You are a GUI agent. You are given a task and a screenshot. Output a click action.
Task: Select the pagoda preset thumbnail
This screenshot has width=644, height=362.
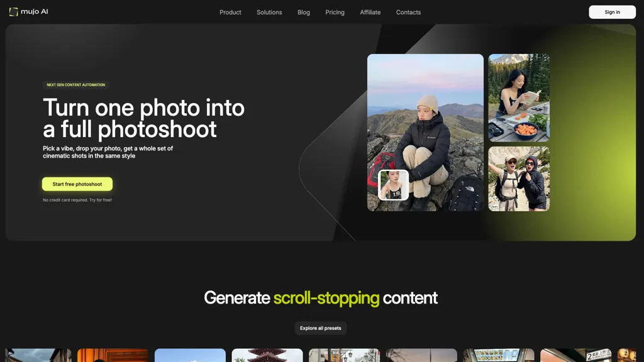267,355
